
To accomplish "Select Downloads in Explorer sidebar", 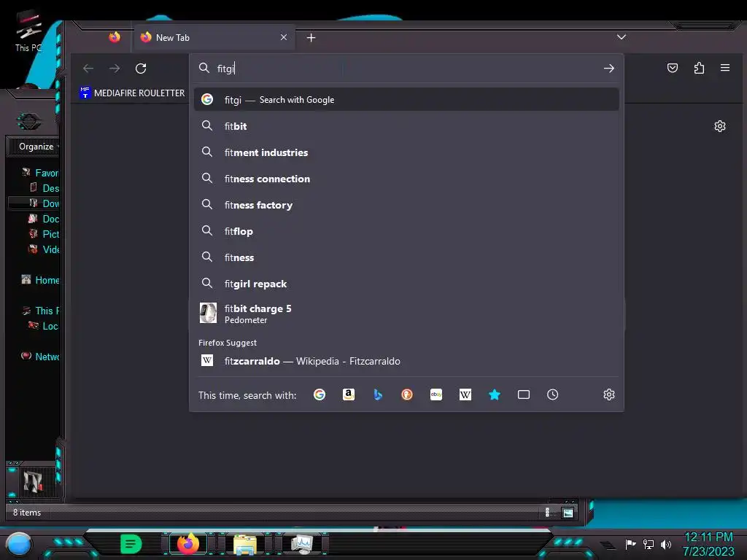I will [44, 203].
